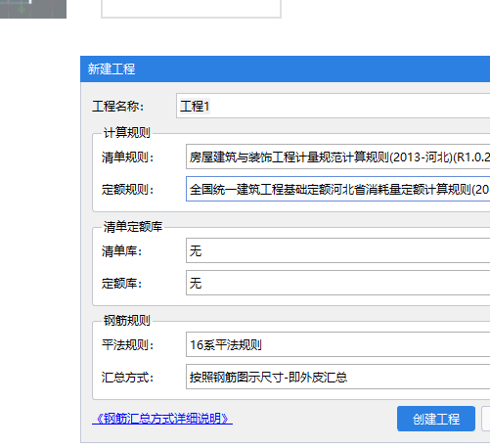This screenshot has height=448, width=490.
Task: Click the 新建工程 dialog title bar
Action: 286,68
